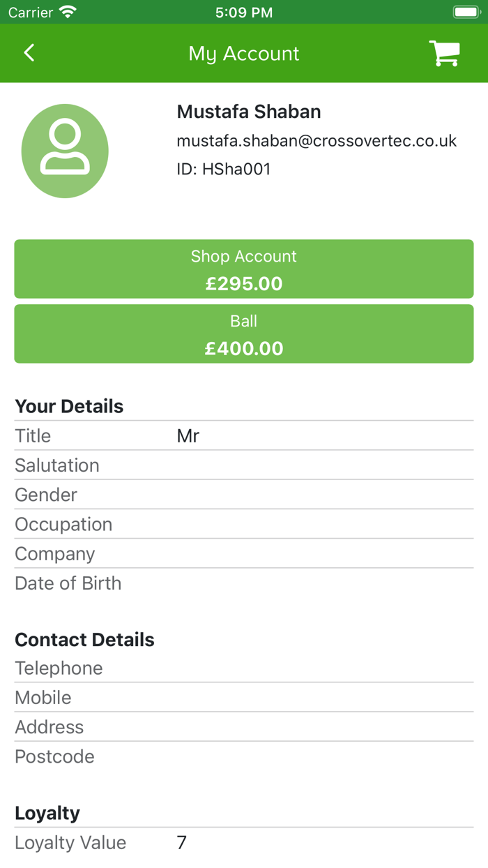
Task: Select the Occupation row
Action: coord(244,524)
